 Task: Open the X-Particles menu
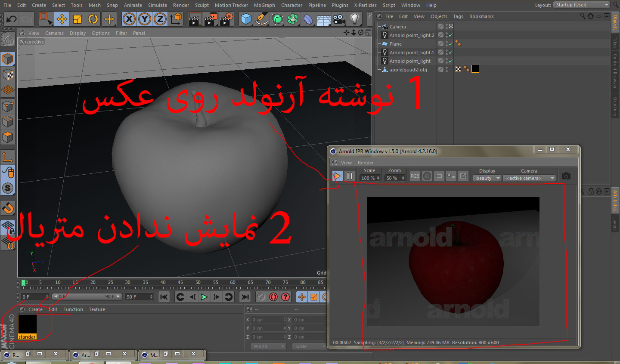coord(365,5)
